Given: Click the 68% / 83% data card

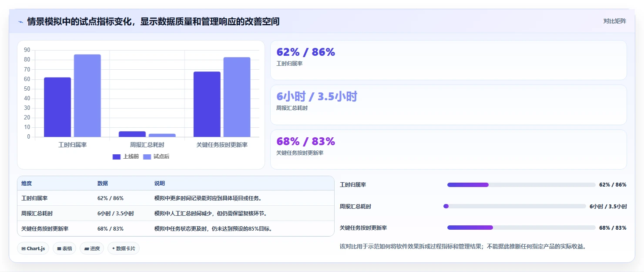Looking at the screenshot, I should pyautogui.click(x=449, y=150).
